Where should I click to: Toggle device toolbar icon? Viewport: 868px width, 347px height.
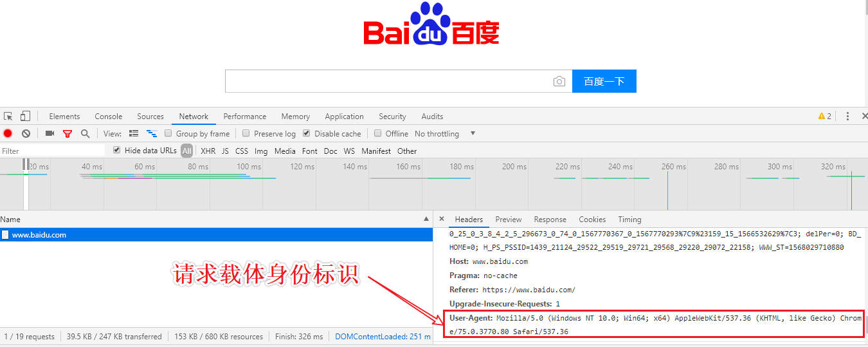click(25, 117)
